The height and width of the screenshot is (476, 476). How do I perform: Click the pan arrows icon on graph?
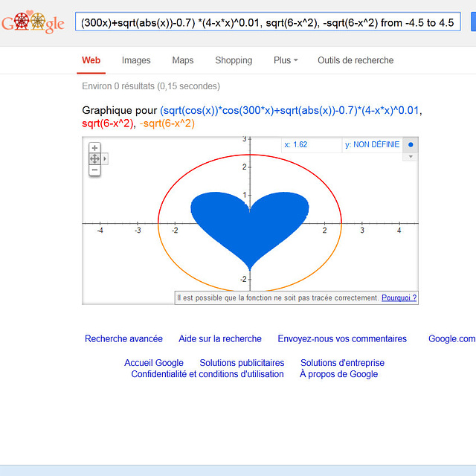pyautogui.click(x=94, y=159)
